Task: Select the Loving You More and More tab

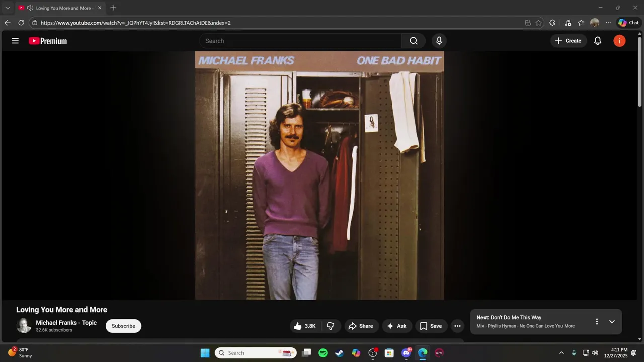Action: click(60, 8)
